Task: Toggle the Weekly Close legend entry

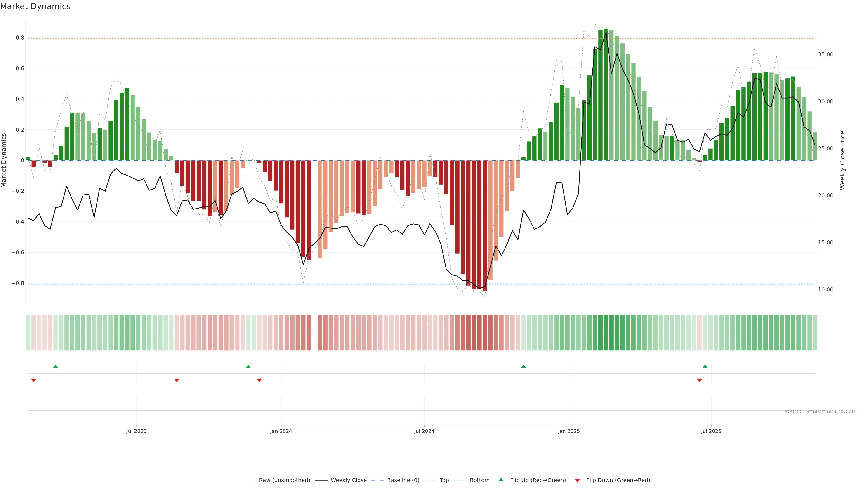Action: pyautogui.click(x=348, y=480)
